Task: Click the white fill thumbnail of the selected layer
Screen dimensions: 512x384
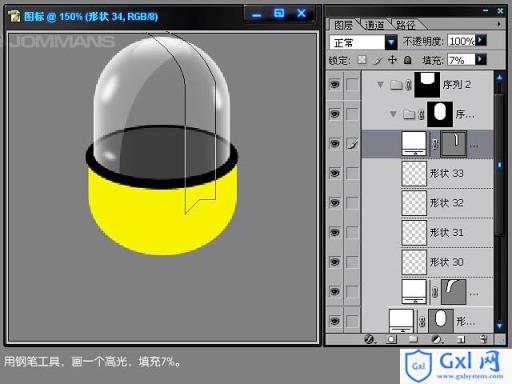Action: (x=414, y=144)
